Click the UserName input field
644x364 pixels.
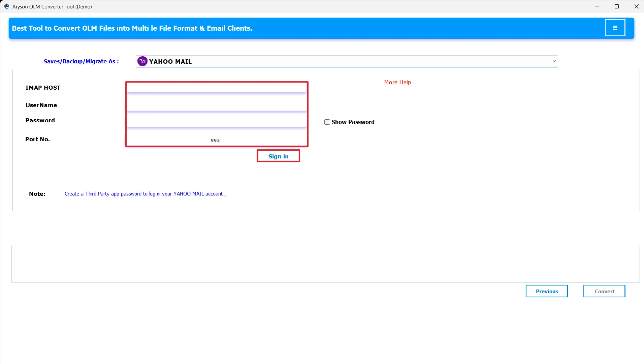point(217,105)
